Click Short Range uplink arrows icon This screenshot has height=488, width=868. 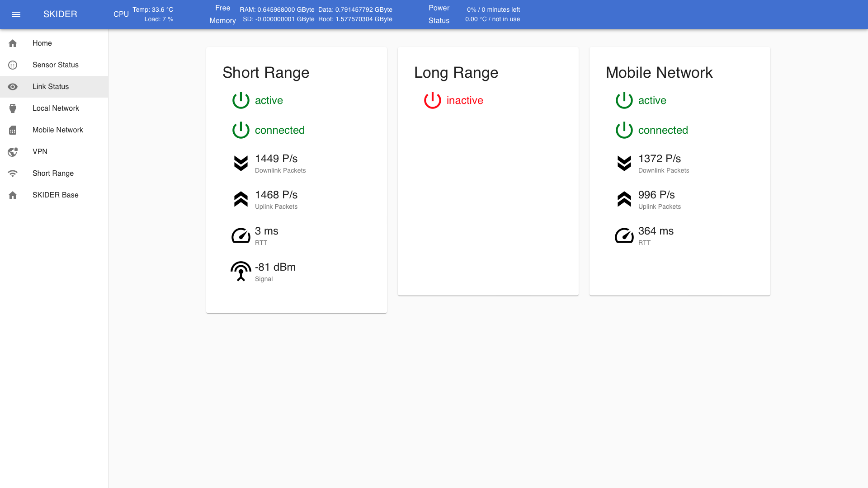pos(241,199)
